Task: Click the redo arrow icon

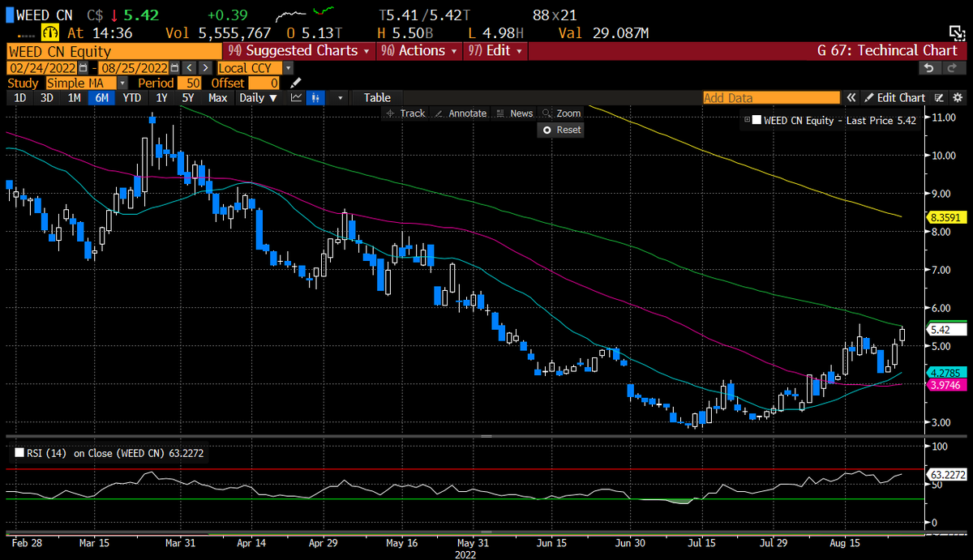Action: coord(952,68)
